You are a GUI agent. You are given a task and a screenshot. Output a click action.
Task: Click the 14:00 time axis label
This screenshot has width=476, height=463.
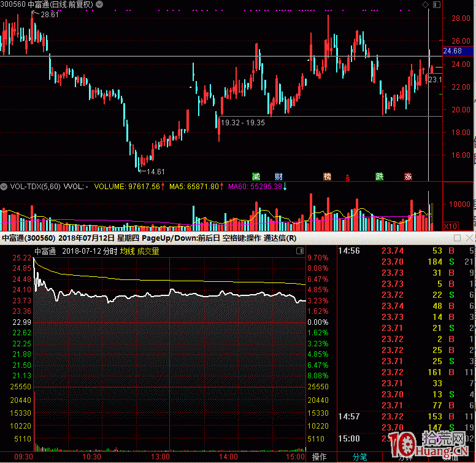point(229,457)
